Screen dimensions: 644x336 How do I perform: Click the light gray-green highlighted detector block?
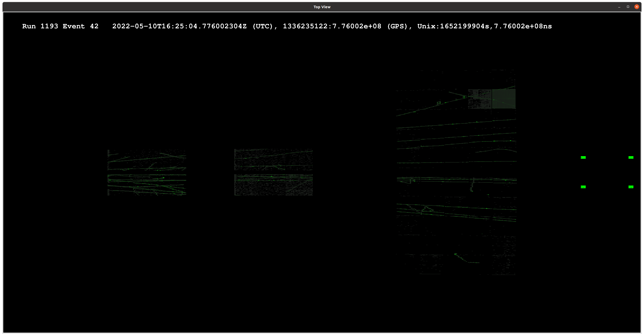pos(504,99)
